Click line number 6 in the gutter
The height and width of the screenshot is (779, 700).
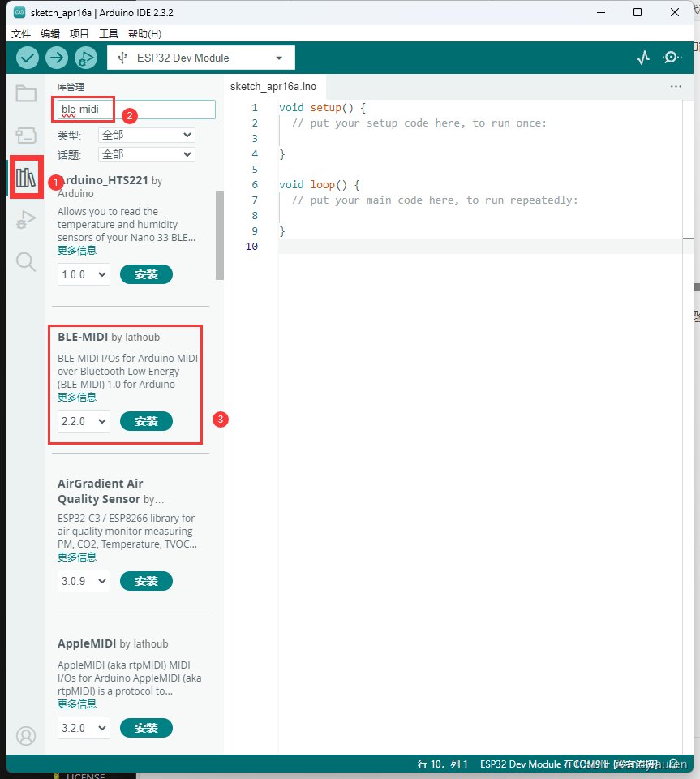coord(255,185)
